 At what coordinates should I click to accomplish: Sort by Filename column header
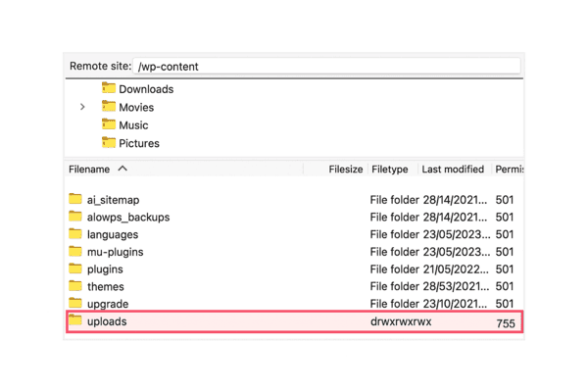point(89,170)
